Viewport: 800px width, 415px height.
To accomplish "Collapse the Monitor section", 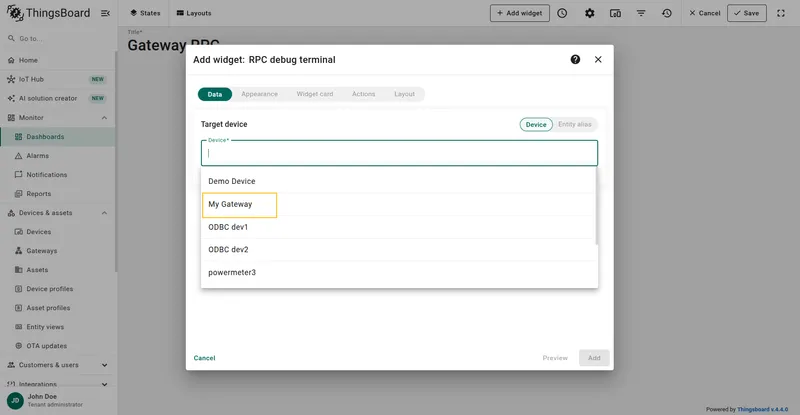I will 104,117.
